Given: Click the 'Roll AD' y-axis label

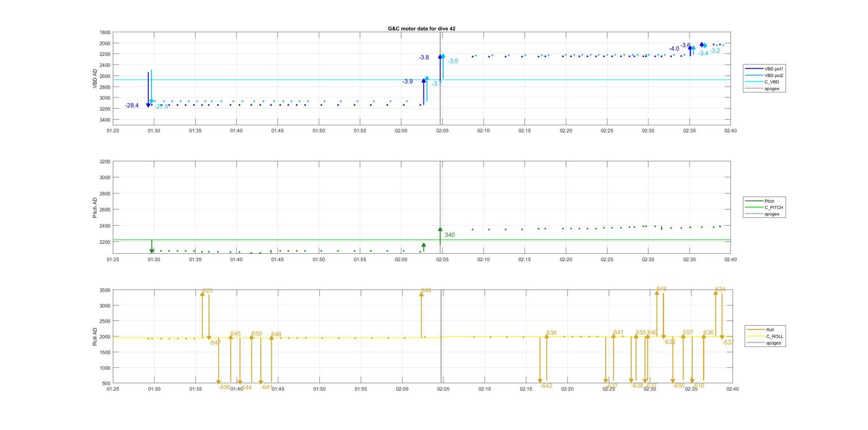Looking at the screenshot, I should pyautogui.click(x=95, y=336).
